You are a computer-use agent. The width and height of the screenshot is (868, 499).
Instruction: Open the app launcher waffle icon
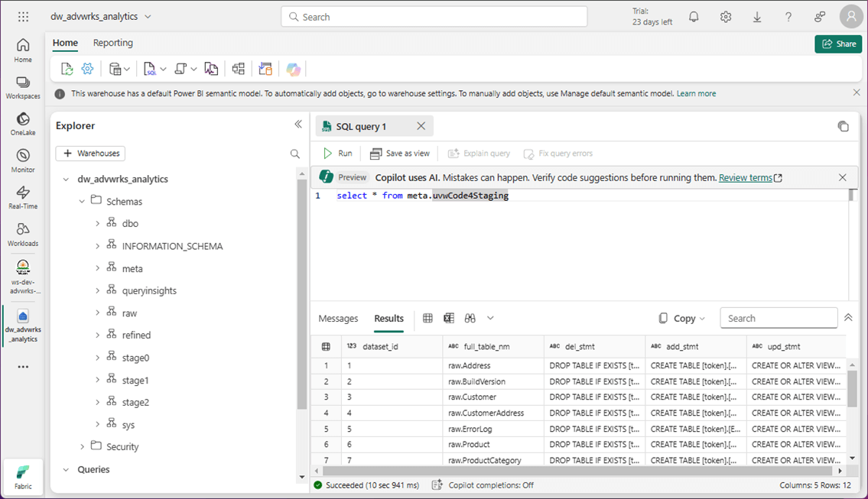tap(23, 17)
